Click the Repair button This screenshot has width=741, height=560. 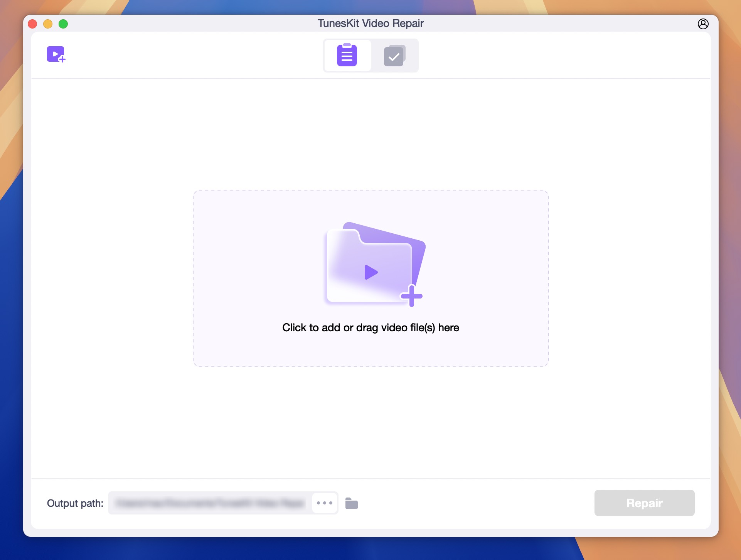pos(644,503)
